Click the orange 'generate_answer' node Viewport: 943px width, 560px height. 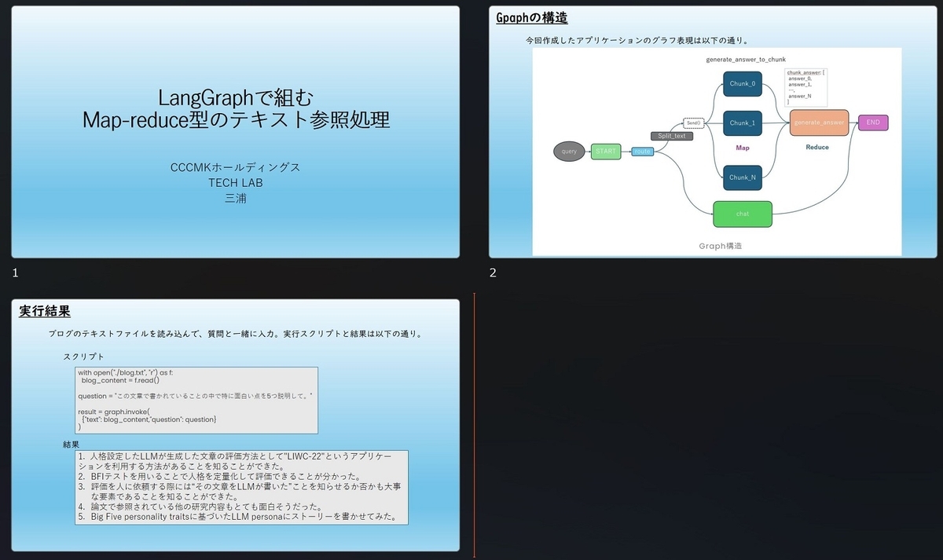tap(819, 123)
